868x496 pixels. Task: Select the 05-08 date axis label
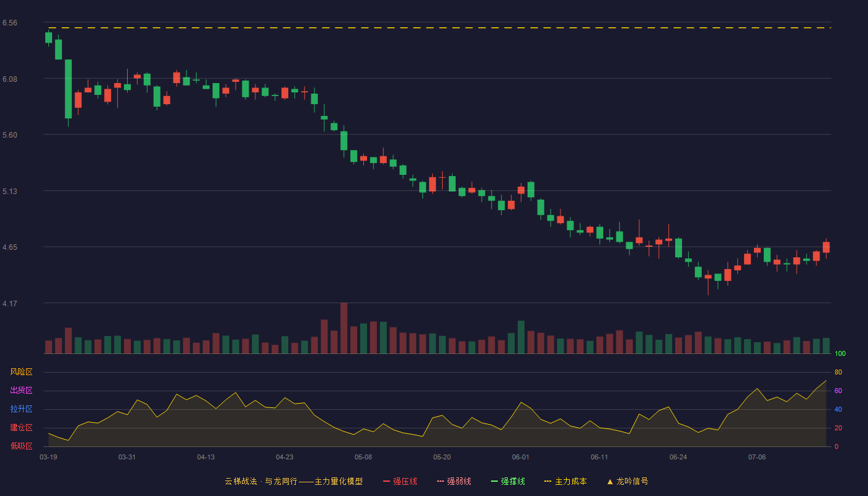click(363, 457)
